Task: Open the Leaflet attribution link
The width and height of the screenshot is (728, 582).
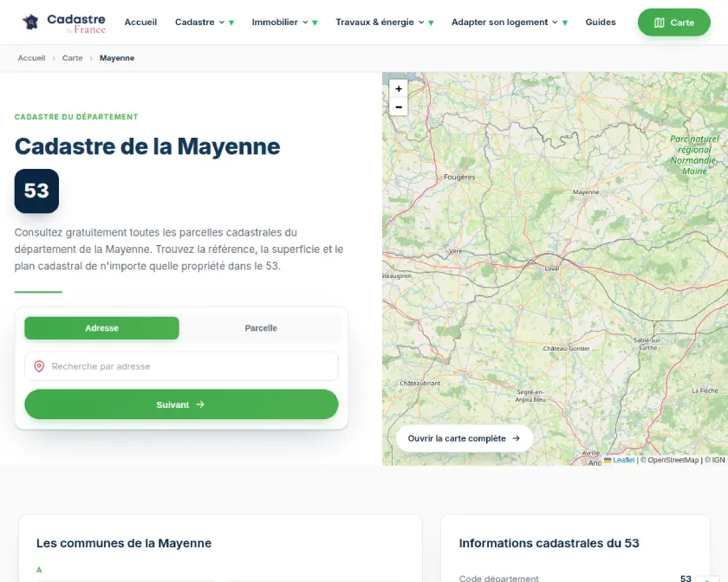Action: (623, 460)
